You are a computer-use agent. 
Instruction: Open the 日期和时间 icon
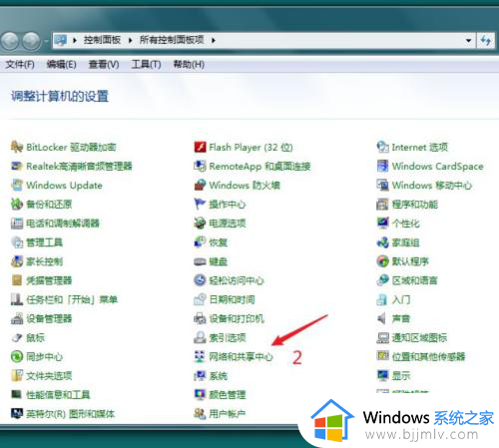point(200,299)
